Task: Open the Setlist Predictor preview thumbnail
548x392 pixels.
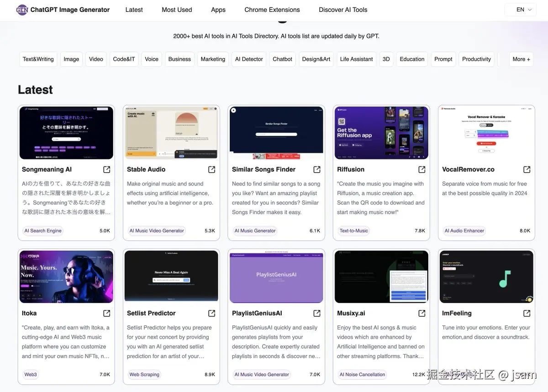Action: pyautogui.click(x=171, y=276)
